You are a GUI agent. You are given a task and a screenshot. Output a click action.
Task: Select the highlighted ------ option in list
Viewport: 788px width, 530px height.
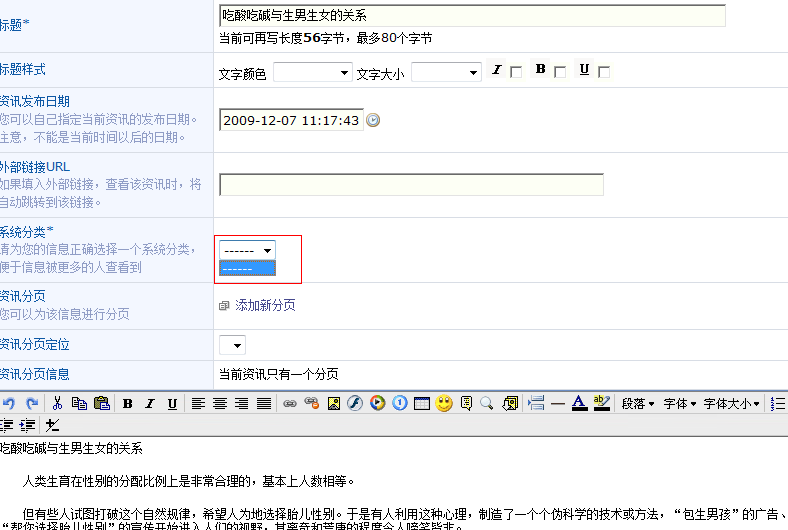coord(247,268)
